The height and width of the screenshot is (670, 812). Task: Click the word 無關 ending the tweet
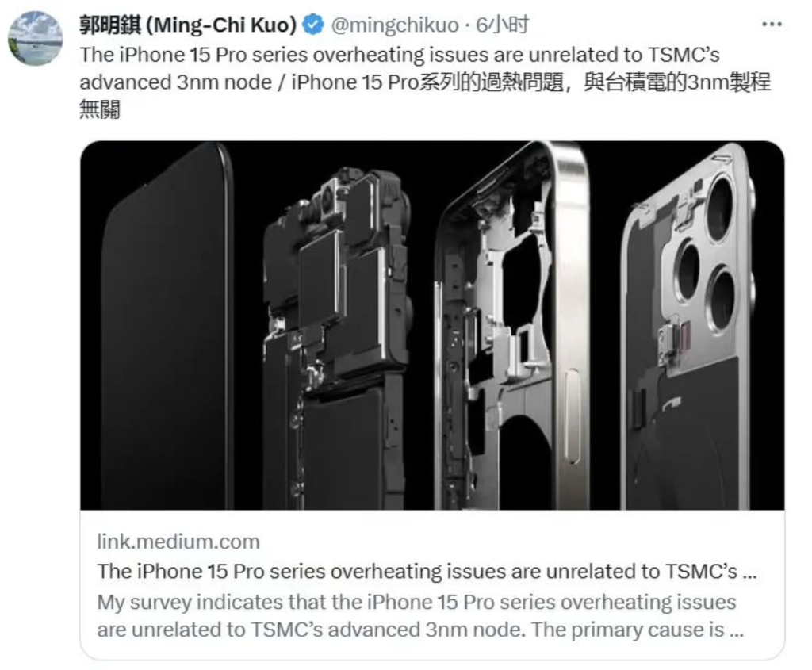pos(100,109)
